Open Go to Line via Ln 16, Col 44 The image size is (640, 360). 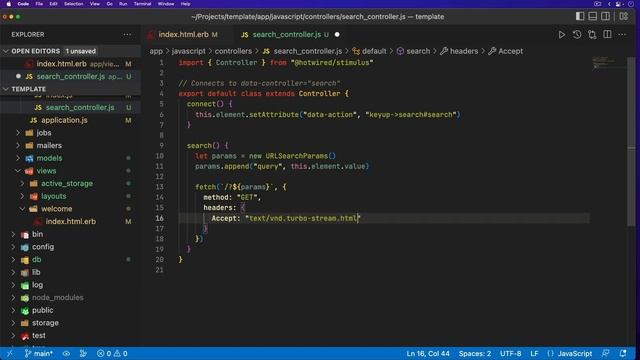[x=428, y=353]
